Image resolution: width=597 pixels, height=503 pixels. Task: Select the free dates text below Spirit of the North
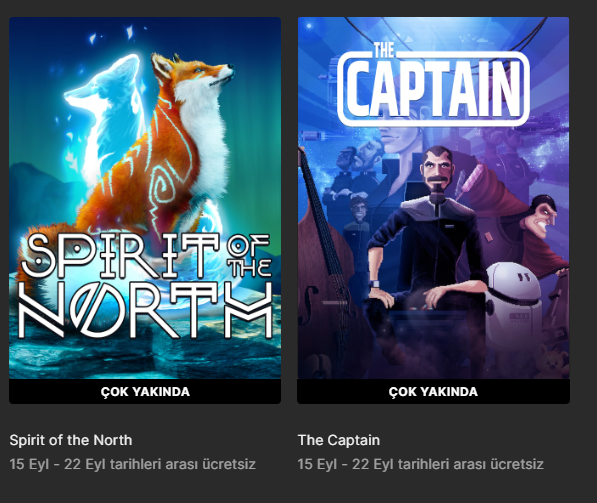132,464
